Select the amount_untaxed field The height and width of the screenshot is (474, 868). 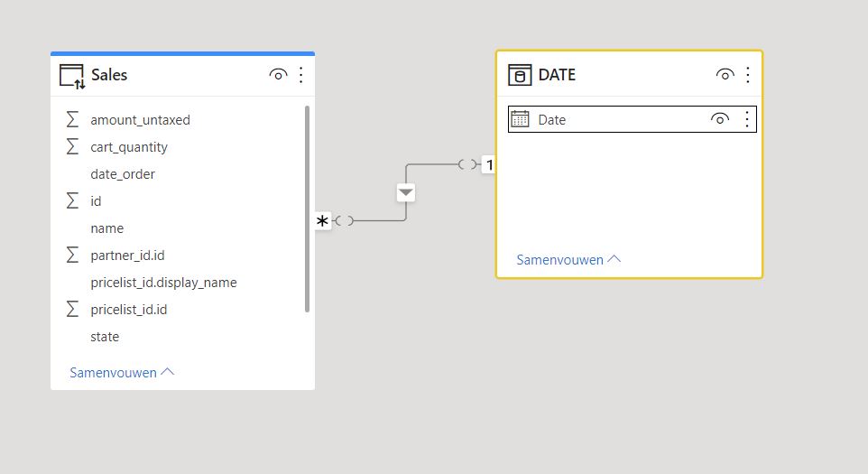pyautogui.click(x=140, y=120)
